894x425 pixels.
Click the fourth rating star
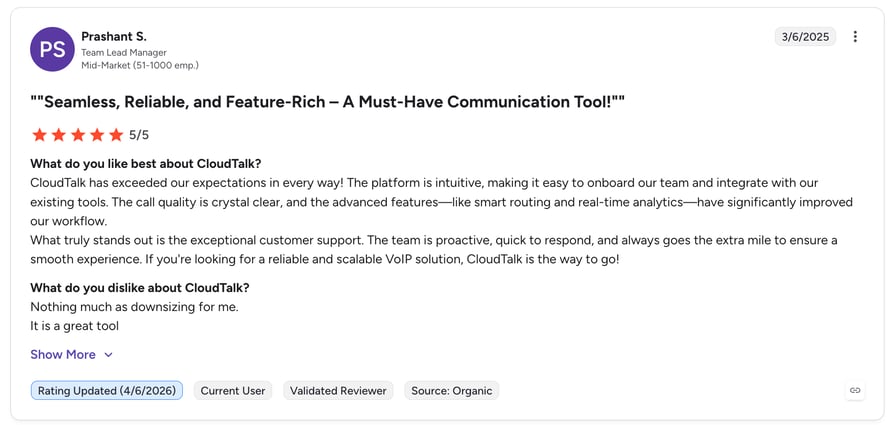(x=97, y=135)
